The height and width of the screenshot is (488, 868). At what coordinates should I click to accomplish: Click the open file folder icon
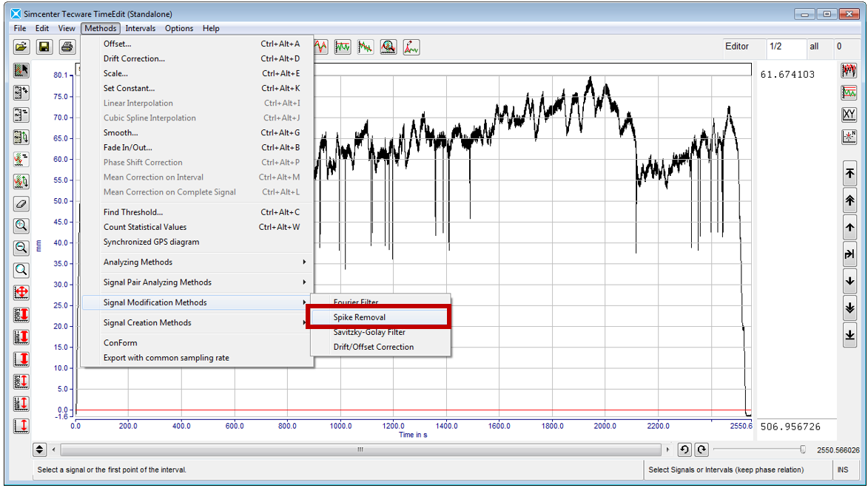(x=21, y=47)
